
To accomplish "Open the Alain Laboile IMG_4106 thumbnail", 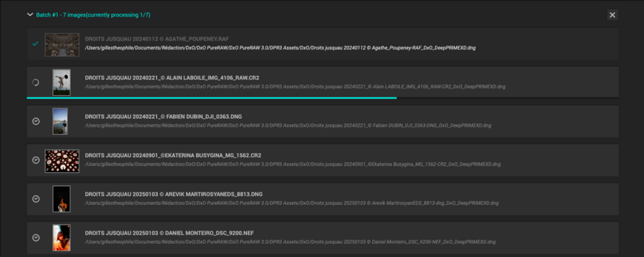I will coord(62,82).
